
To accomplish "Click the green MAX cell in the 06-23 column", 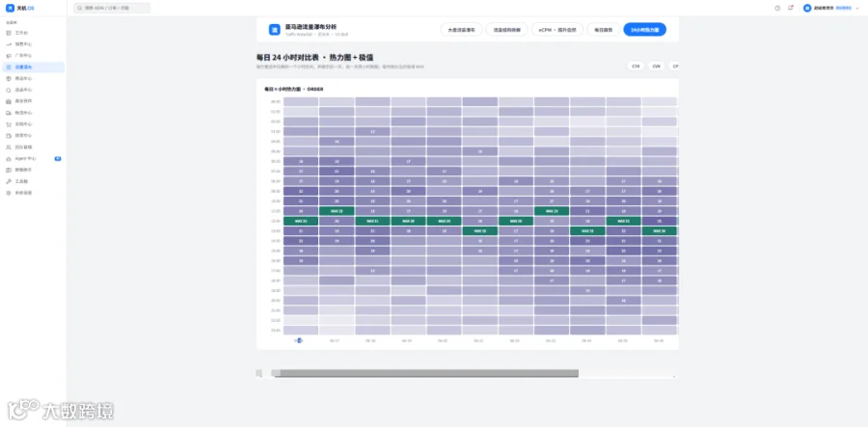I will point(552,211).
